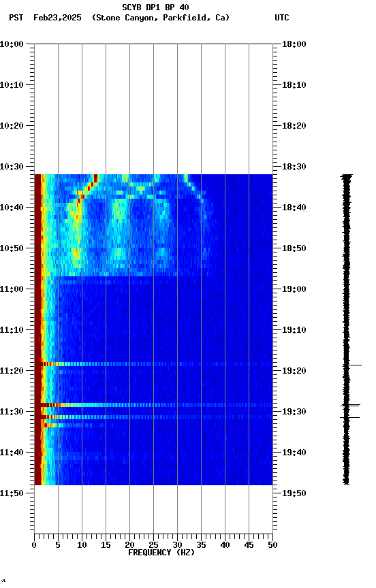Click the PST '10:10' time label
The height and width of the screenshot is (588, 376).
[x=12, y=85]
